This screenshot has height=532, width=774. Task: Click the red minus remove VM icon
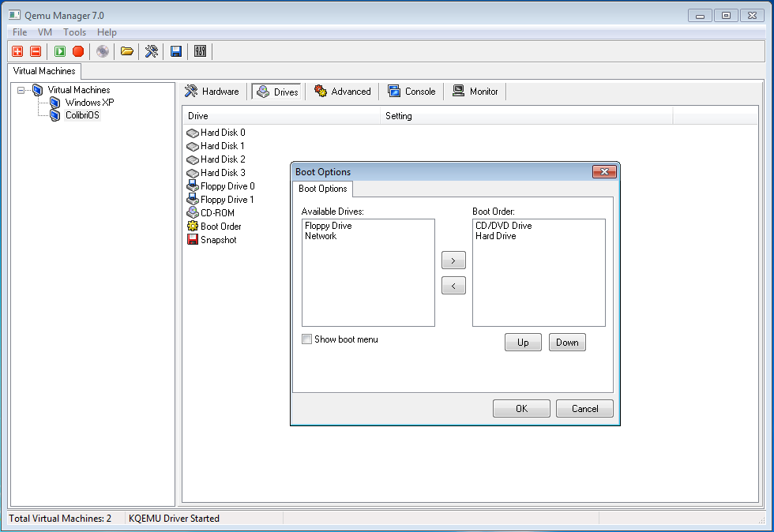(36, 51)
